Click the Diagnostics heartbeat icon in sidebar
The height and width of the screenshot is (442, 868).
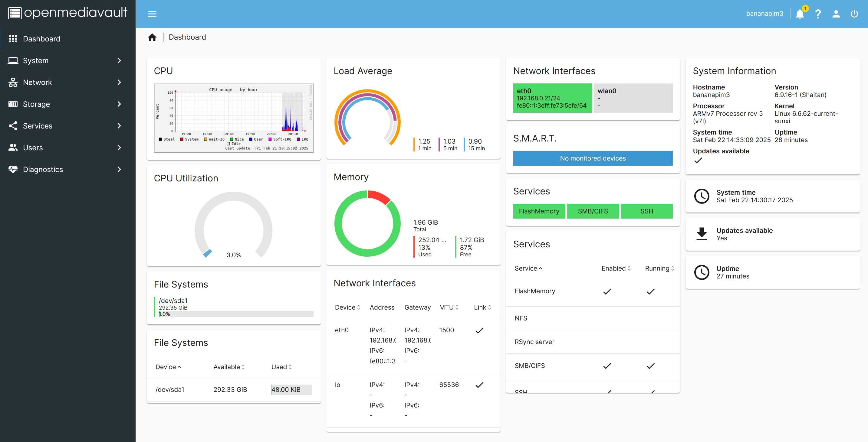pyautogui.click(x=13, y=169)
